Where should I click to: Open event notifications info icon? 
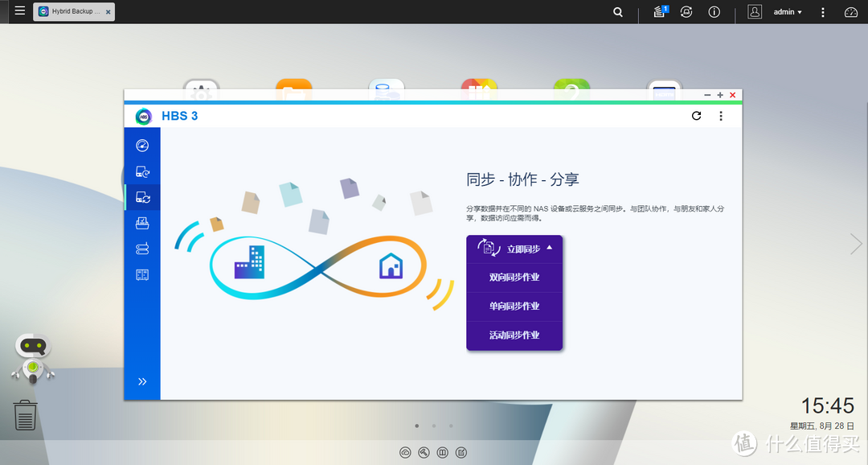(x=714, y=11)
